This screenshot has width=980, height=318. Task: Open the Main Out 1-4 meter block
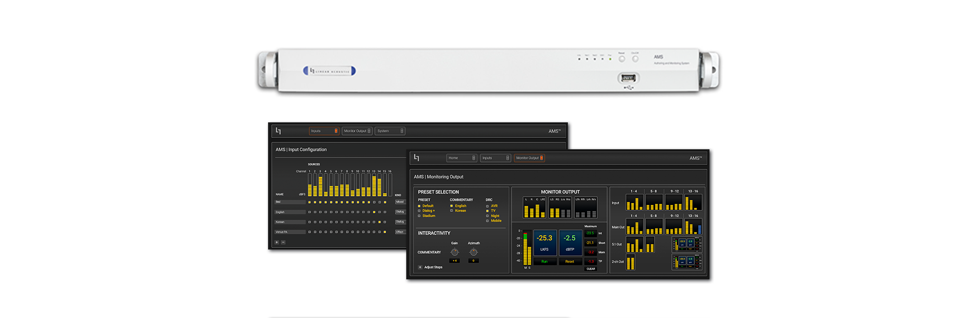coord(634,227)
